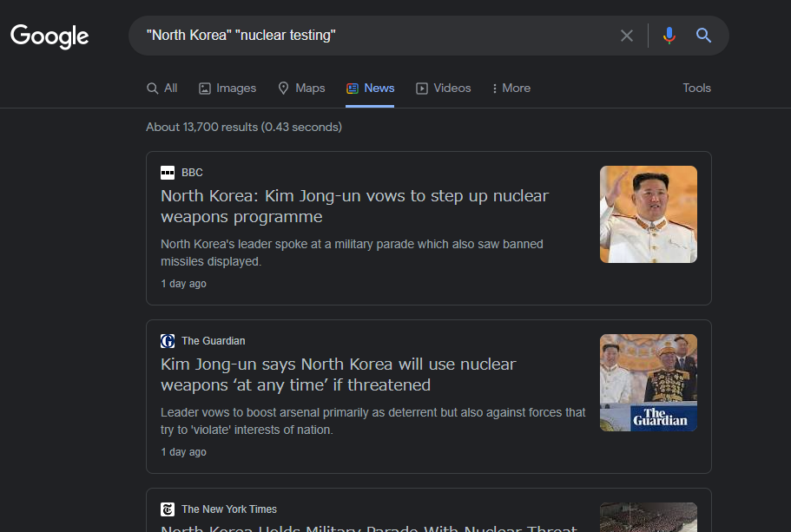Open Guardian headline about weapons 'at any time'
The height and width of the screenshot is (532, 791).
point(339,375)
